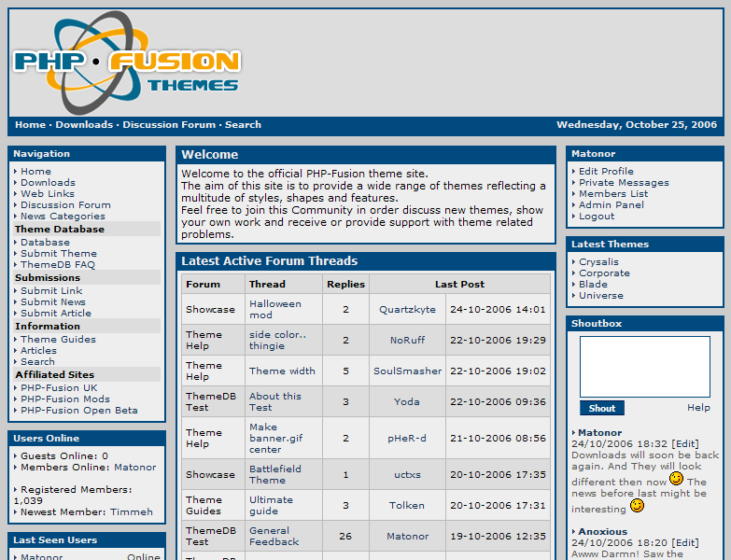Click inside the Shoutbox message text area
This screenshot has height=560, width=731.
point(645,367)
